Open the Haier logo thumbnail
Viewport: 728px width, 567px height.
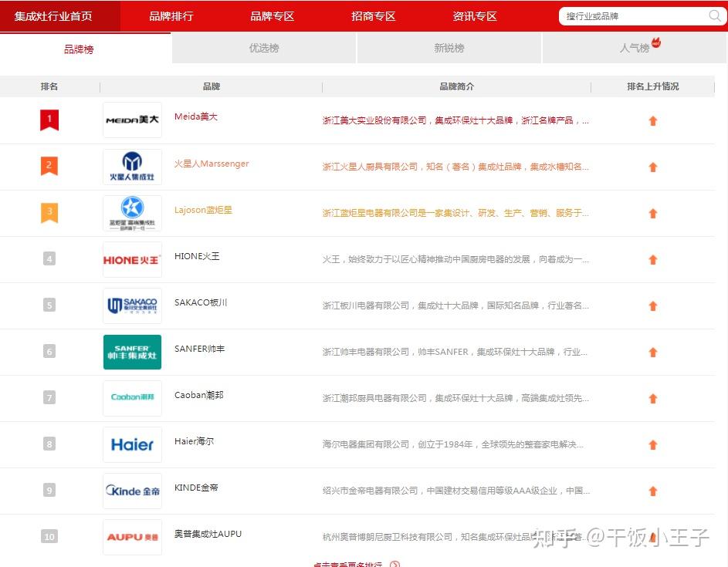click(x=132, y=444)
